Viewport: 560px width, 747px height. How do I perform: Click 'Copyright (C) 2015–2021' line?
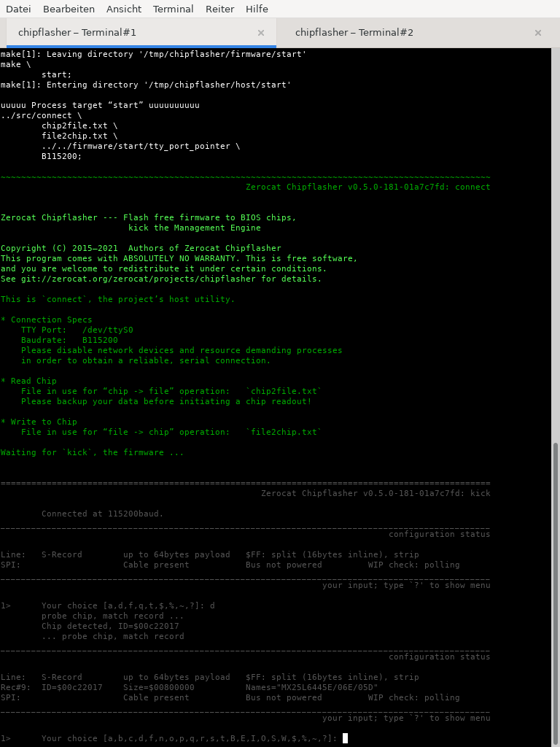(x=141, y=248)
